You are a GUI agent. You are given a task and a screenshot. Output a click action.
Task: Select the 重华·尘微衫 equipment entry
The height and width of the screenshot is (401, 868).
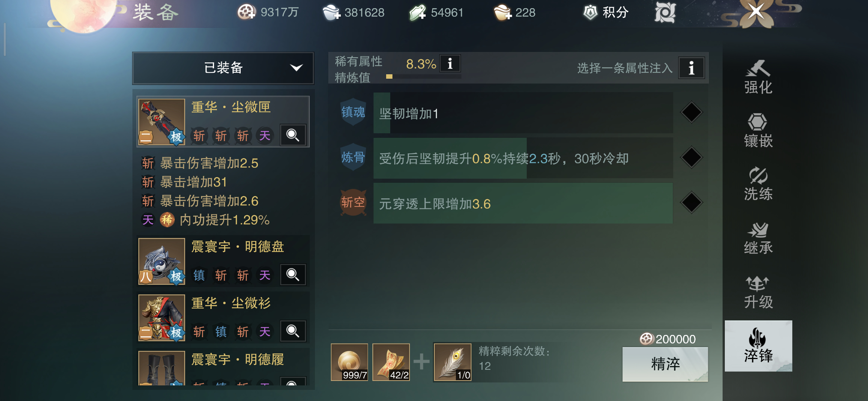223,318
